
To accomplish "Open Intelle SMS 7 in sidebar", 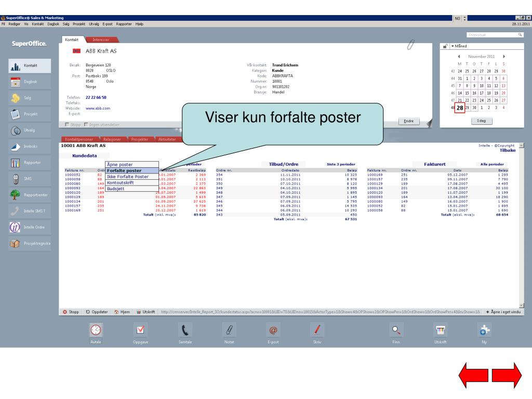I will pos(30,211).
